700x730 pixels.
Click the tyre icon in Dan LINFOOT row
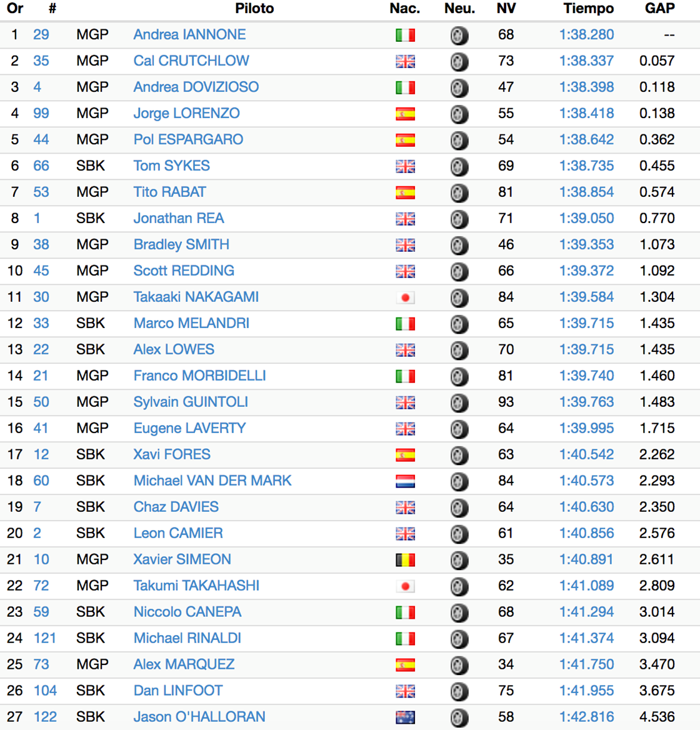pos(459,691)
